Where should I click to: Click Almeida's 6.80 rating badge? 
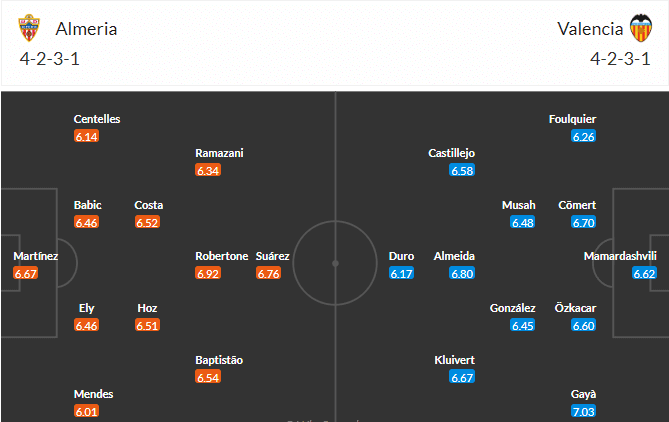pyautogui.click(x=462, y=272)
